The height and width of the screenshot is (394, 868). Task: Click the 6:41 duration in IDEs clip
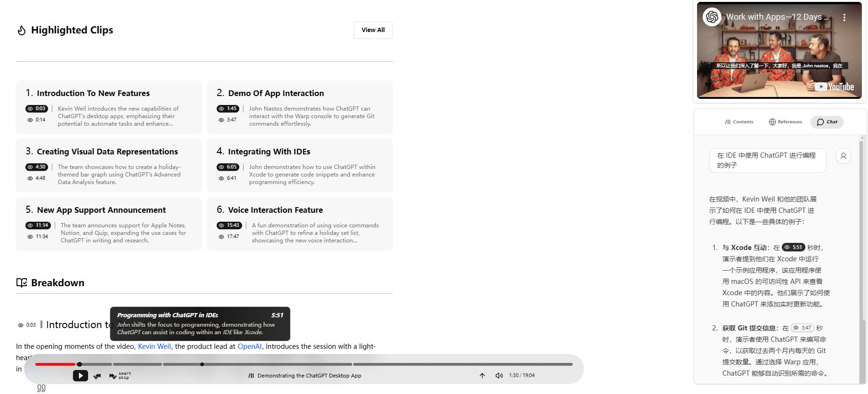228,178
